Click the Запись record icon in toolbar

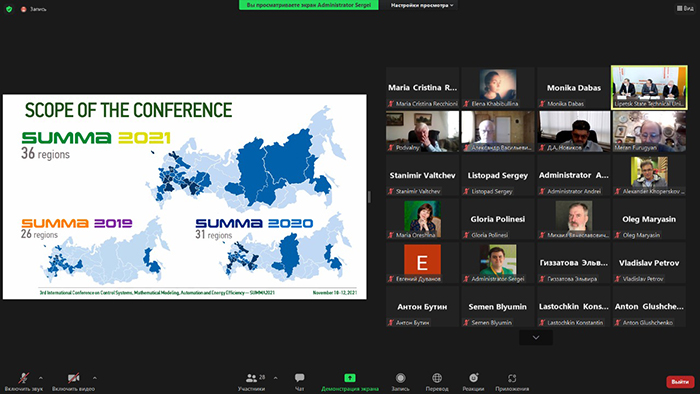click(x=400, y=378)
